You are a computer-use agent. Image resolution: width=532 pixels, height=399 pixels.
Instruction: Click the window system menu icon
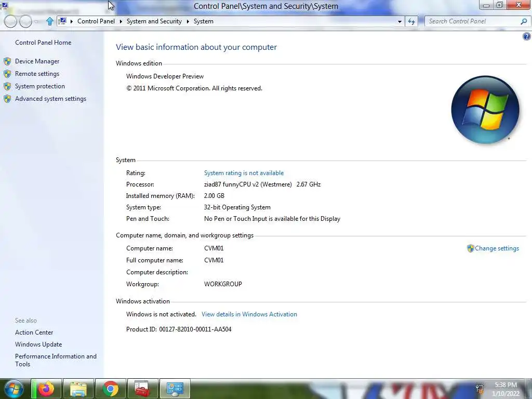(5, 5)
